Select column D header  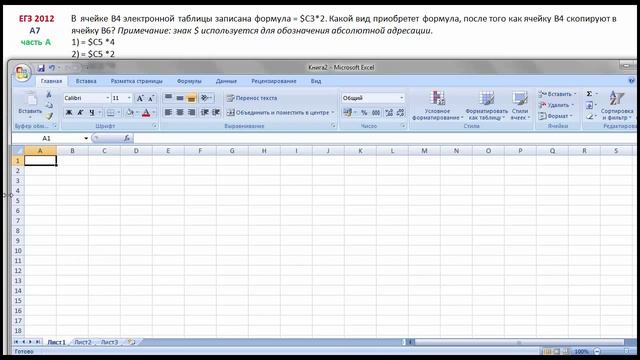click(136, 151)
